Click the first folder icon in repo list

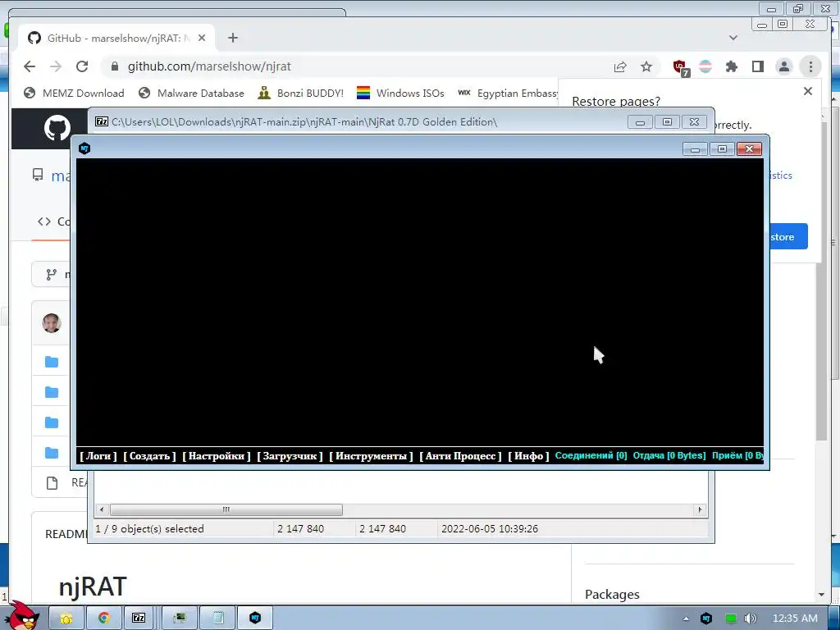(x=52, y=362)
